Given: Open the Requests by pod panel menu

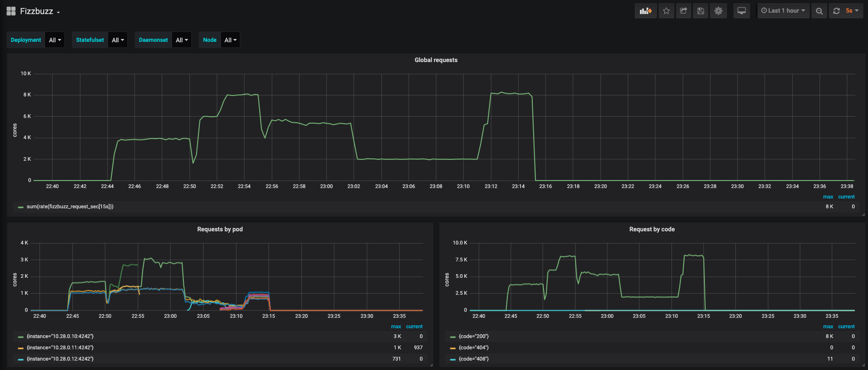Looking at the screenshot, I should coord(220,229).
